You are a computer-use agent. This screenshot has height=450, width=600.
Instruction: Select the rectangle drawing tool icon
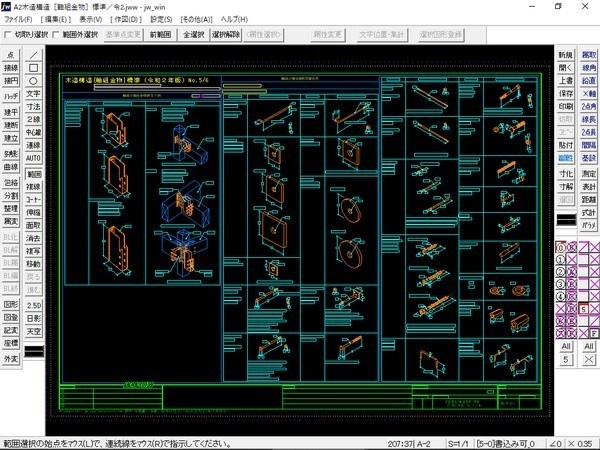(33, 68)
